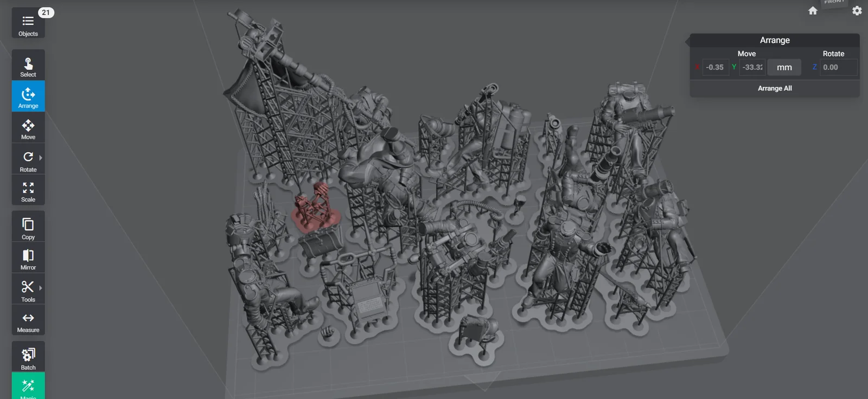Expand the Tools submenu arrow
This screenshot has height=399, width=868.
pyautogui.click(x=41, y=288)
